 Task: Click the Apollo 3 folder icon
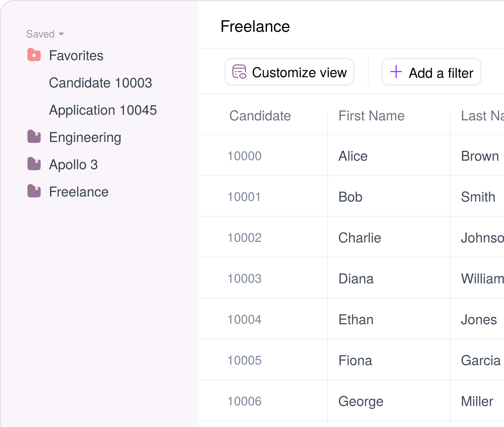coord(34,164)
